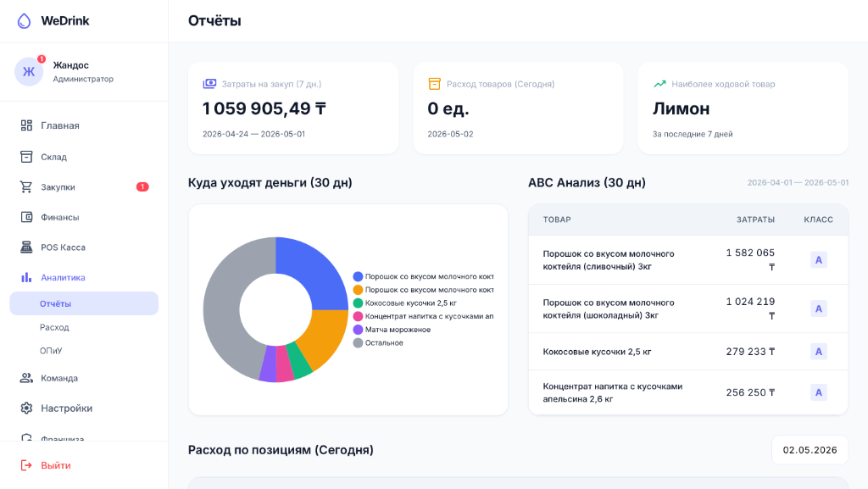This screenshot has height=489, width=868.
Task: Open Настройки page
Action: coord(84,408)
